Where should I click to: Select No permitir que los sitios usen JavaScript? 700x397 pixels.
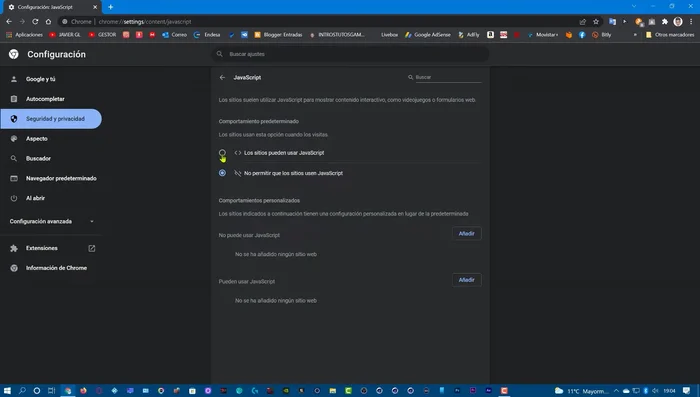(x=222, y=173)
